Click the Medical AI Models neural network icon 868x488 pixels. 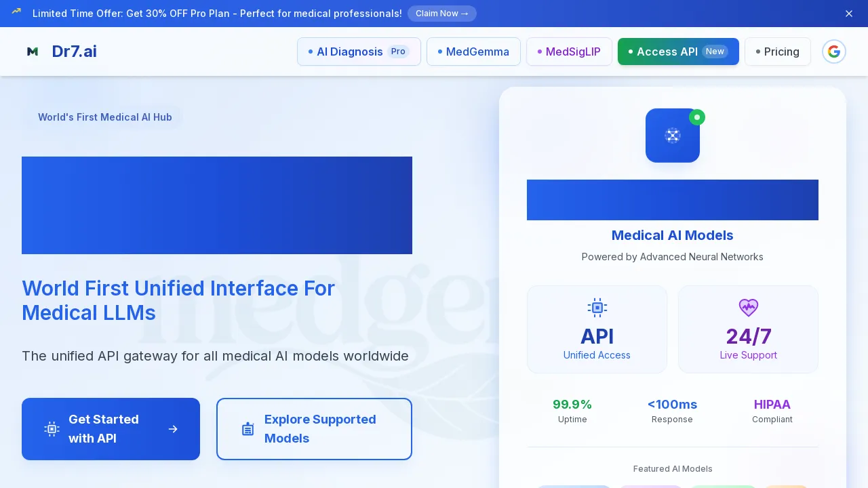coord(673,136)
